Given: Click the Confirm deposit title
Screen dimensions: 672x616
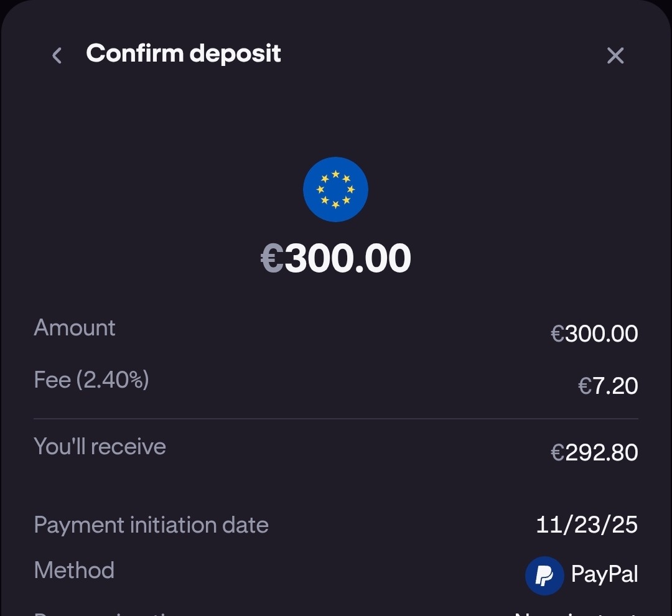Looking at the screenshot, I should point(184,54).
